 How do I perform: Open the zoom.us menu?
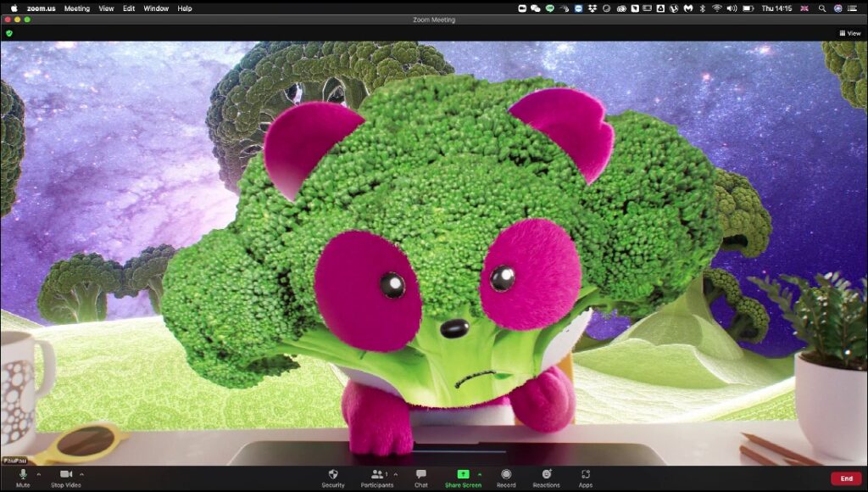pos(41,8)
